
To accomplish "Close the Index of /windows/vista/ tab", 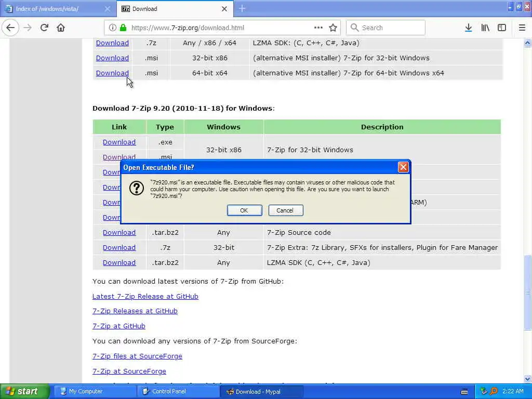I will [107, 9].
